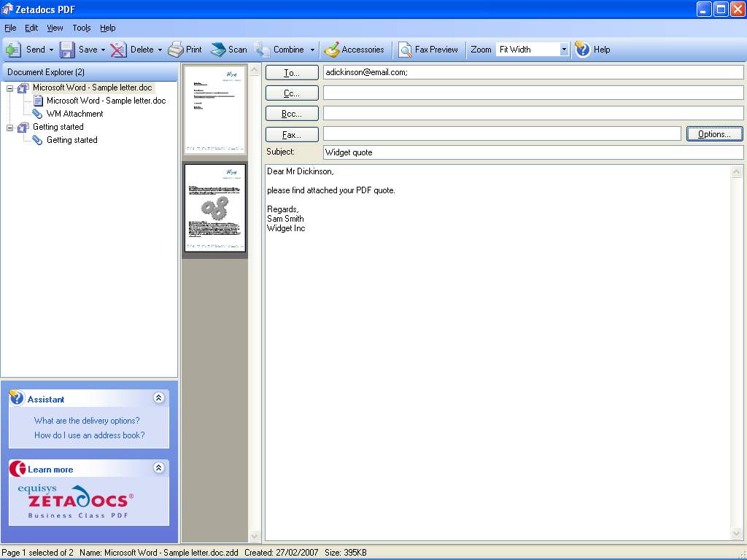
Task: Click the Delete toolbar icon
Action: click(118, 50)
